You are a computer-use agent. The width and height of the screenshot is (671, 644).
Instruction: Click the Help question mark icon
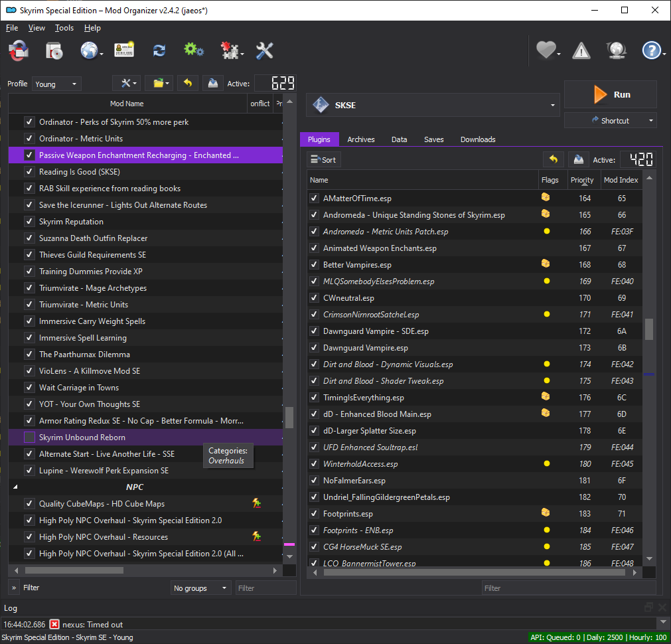point(651,50)
